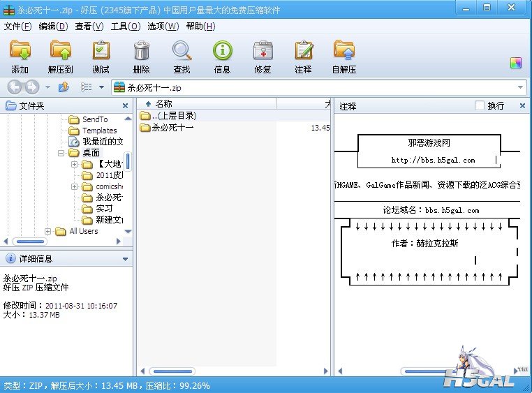
Task: Close the 文件夹 folder panel
Action: (125, 106)
